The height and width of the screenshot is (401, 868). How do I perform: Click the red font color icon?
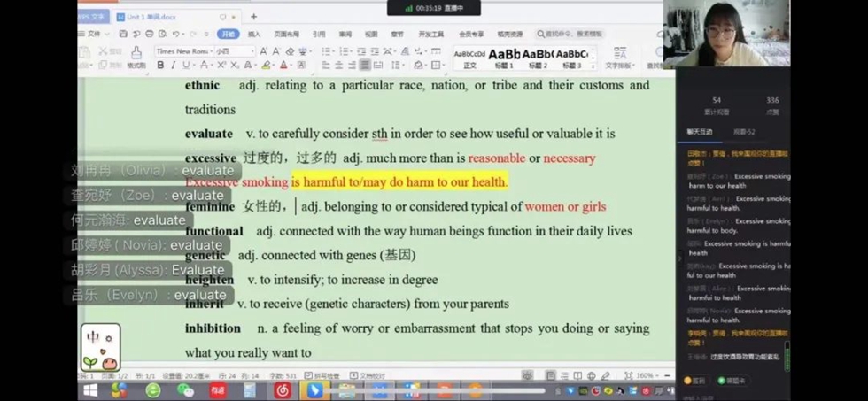tap(284, 66)
